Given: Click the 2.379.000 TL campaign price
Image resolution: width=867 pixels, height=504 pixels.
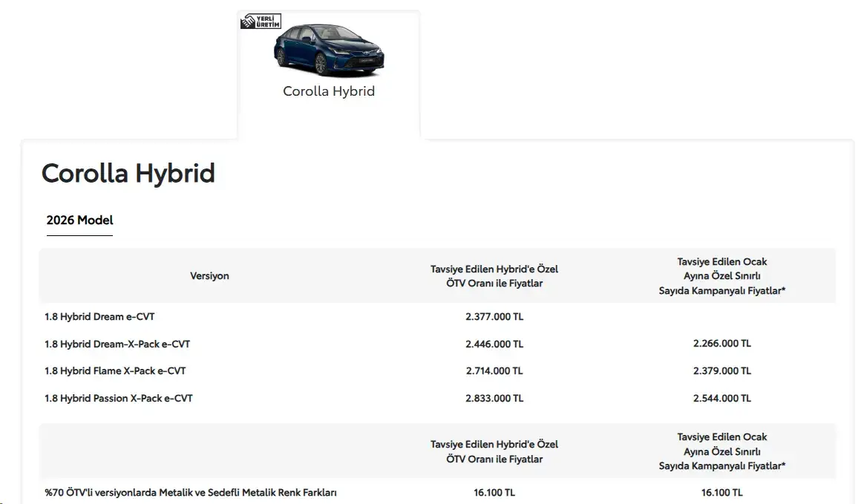Looking at the screenshot, I should click(722, 371).
